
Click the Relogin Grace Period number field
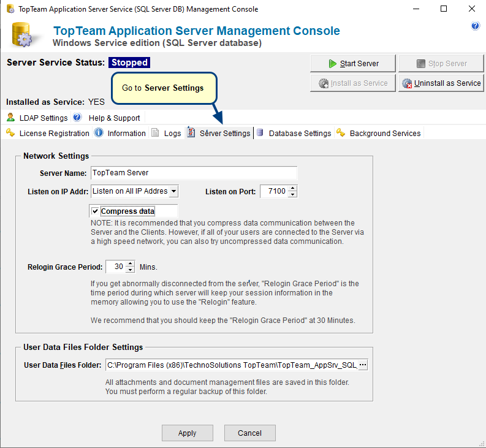(116, 267)
